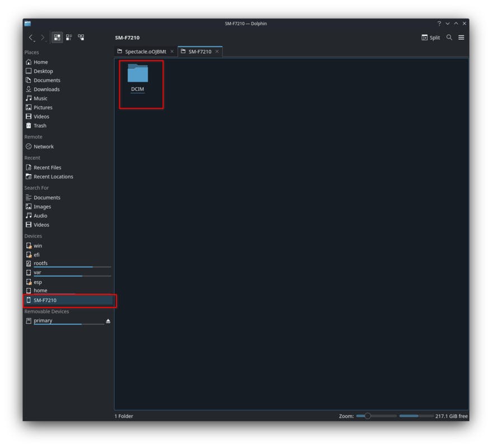The height and width of the screenshot is (448, 492).
Task: Go forward with the right arrow
Action: pos(43,38)
